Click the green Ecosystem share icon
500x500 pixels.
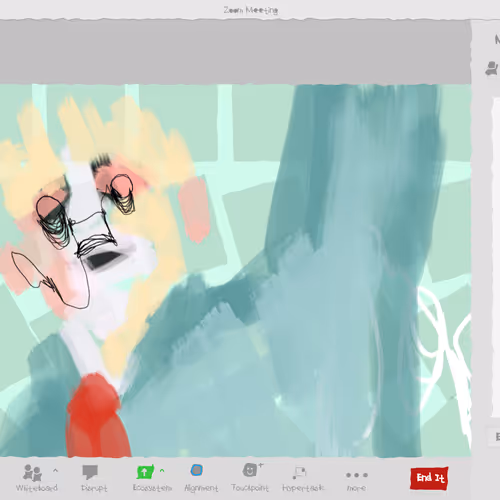point(145,472)
